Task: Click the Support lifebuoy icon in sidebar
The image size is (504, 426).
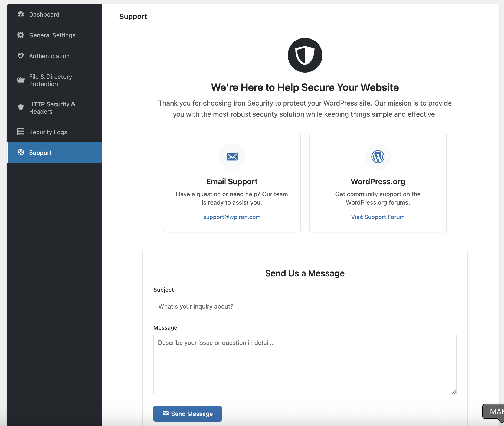Action: pos(21,152)
